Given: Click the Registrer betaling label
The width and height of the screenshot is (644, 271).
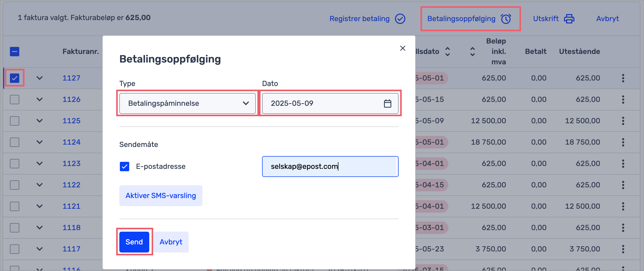Looking at the screenshot, I should [360, 19].
